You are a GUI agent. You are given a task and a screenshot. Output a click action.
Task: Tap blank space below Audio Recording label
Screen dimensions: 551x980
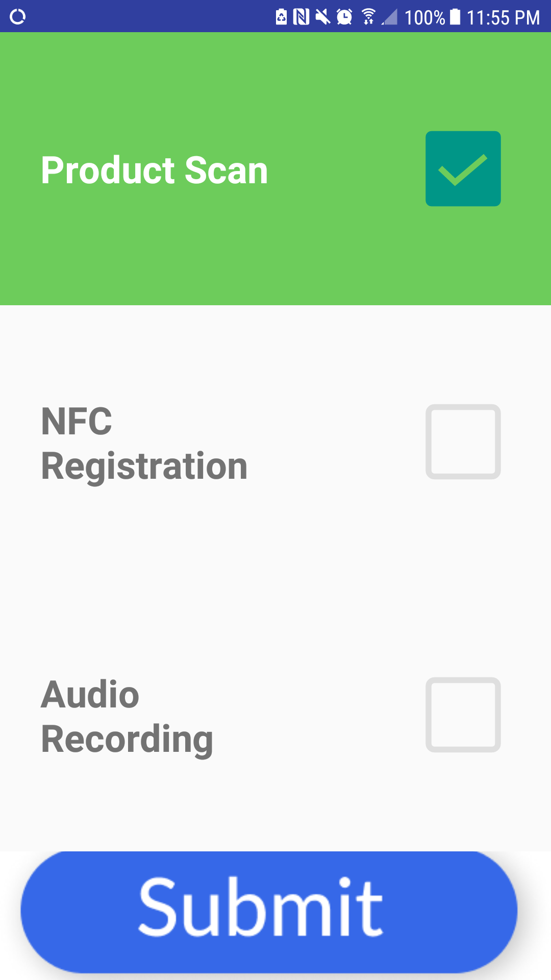point(204,806)
